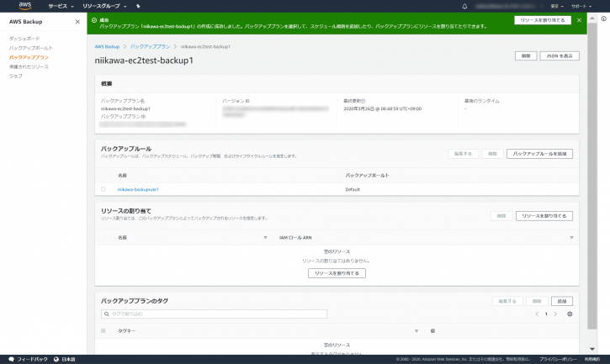
Task: Go to next page of tags
Action: 555,314
